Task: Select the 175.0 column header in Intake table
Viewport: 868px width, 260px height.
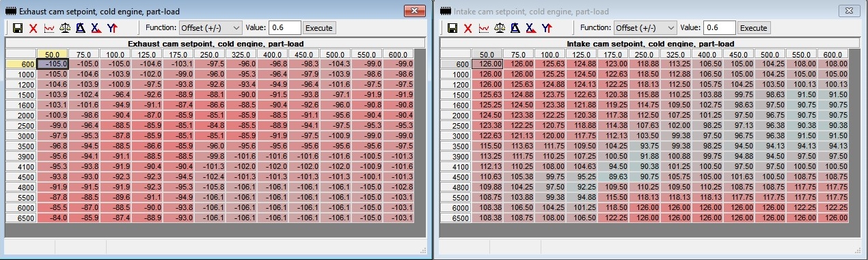Action: (613, 55)
